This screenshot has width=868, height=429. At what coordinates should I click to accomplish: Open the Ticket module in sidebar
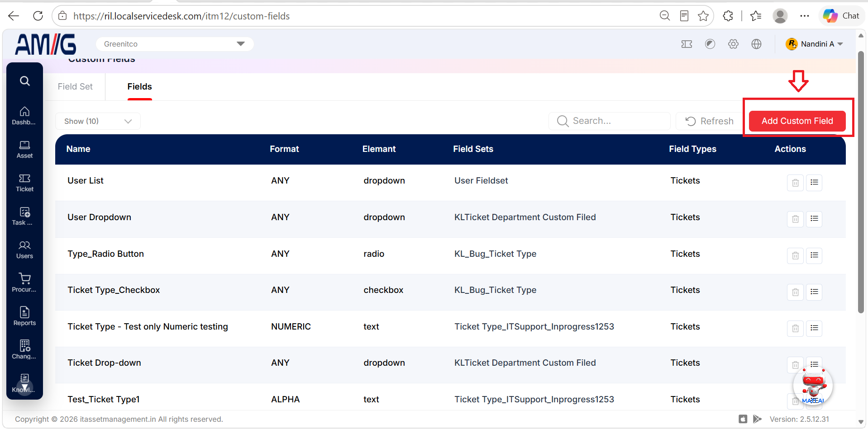pos(24,183)
